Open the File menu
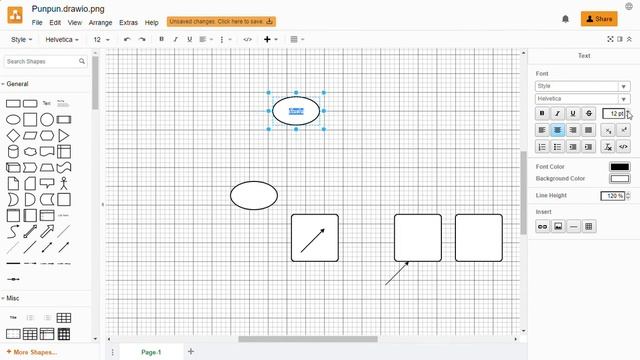Viewport: 640px width, 360px height. (x=37, y=22)
